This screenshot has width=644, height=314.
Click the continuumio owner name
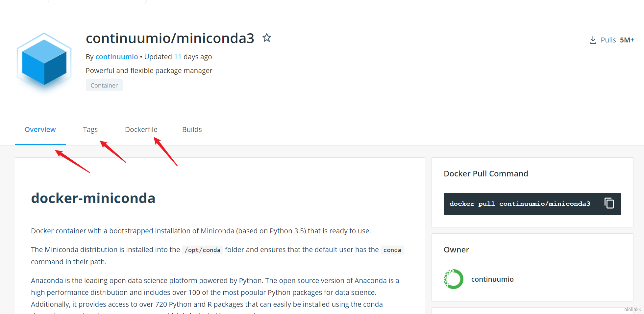492,279
